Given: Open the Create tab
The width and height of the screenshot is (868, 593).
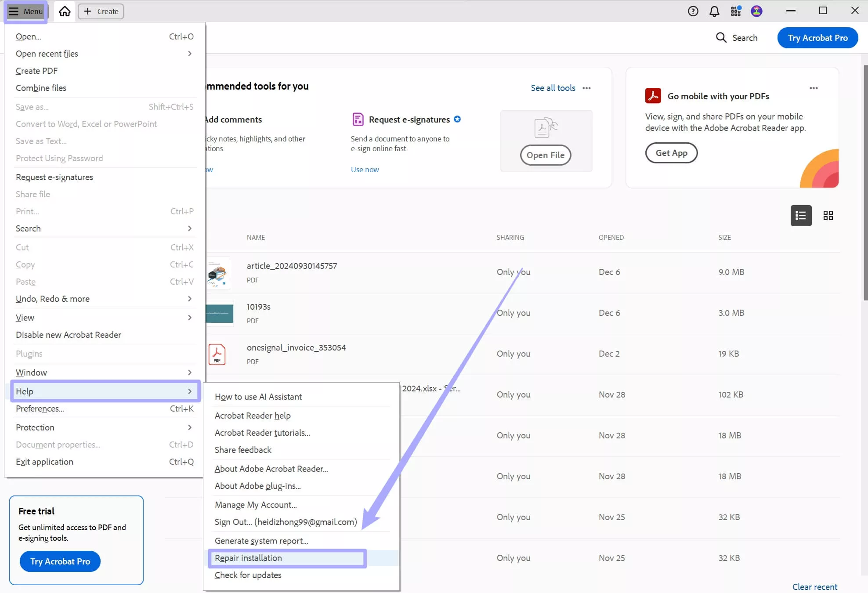Looking at the screenshot, I should pyautogui.click(x=100, y=11).
